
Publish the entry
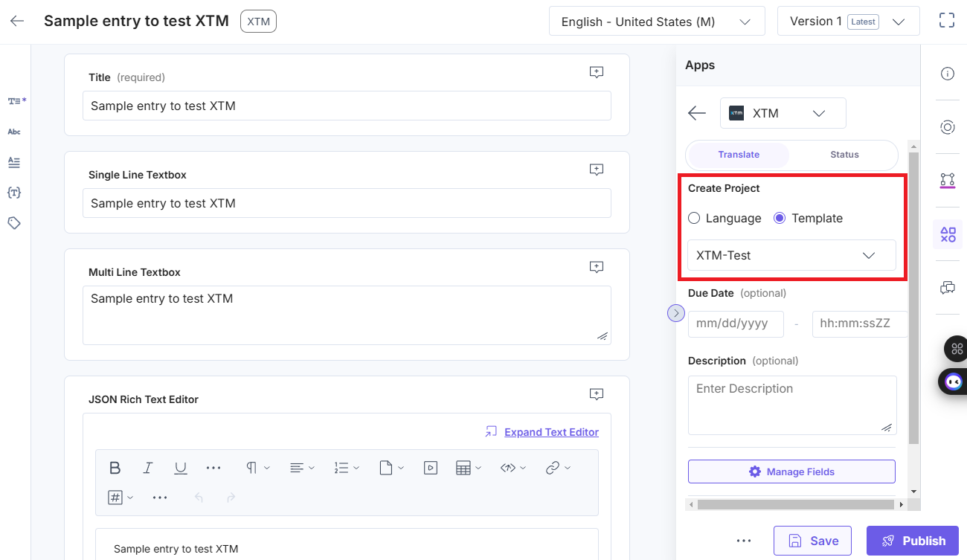click(x=913, y=541)
